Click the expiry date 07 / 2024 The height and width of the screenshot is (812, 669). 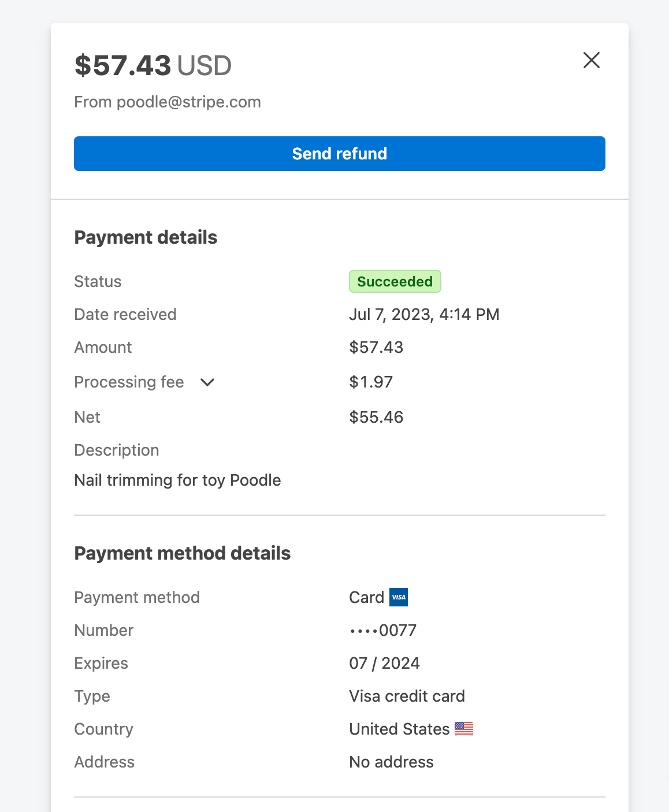pyautogui.click(x=385, y=663)
